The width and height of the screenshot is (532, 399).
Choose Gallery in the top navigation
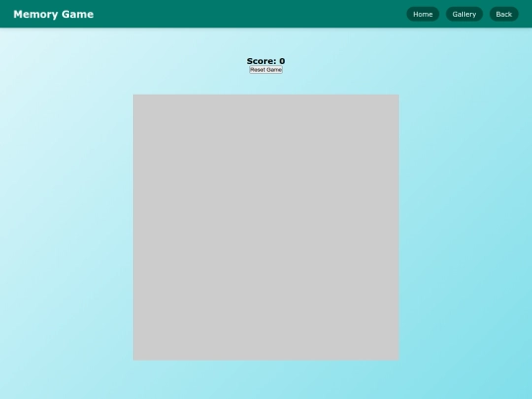pyautogui.click(x=464, y=14)
